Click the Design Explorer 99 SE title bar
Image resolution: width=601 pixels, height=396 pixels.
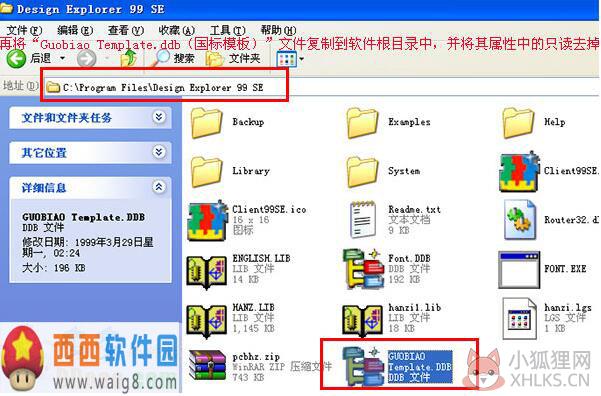point(300,9)
